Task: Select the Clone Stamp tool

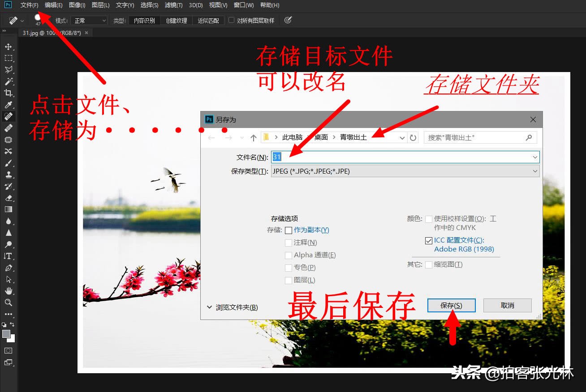Action: click(x=9, y=175)
